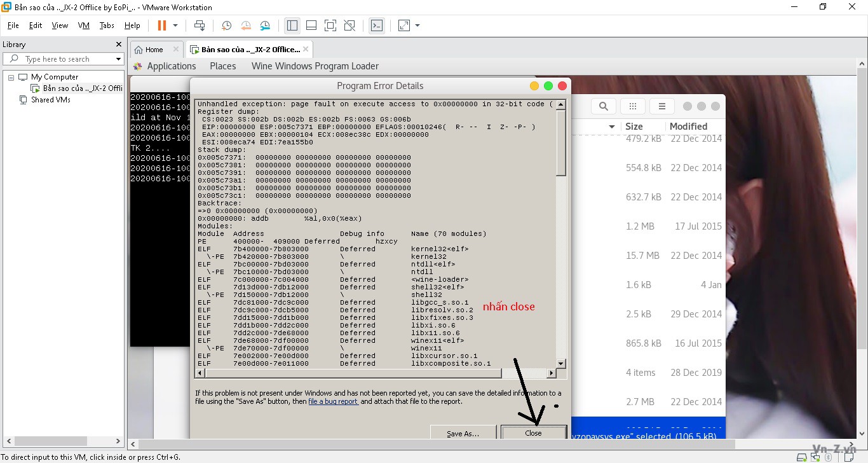This screenshot has height=463, width=868.
Task: Close the Bản sao của JX-2 Office tab
Action: [x=306, y=49]
